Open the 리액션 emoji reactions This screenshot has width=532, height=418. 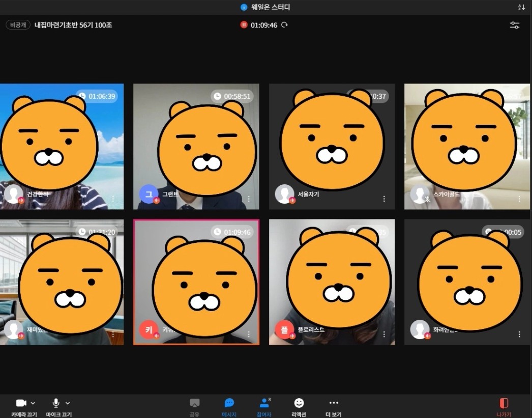[299, 407]
